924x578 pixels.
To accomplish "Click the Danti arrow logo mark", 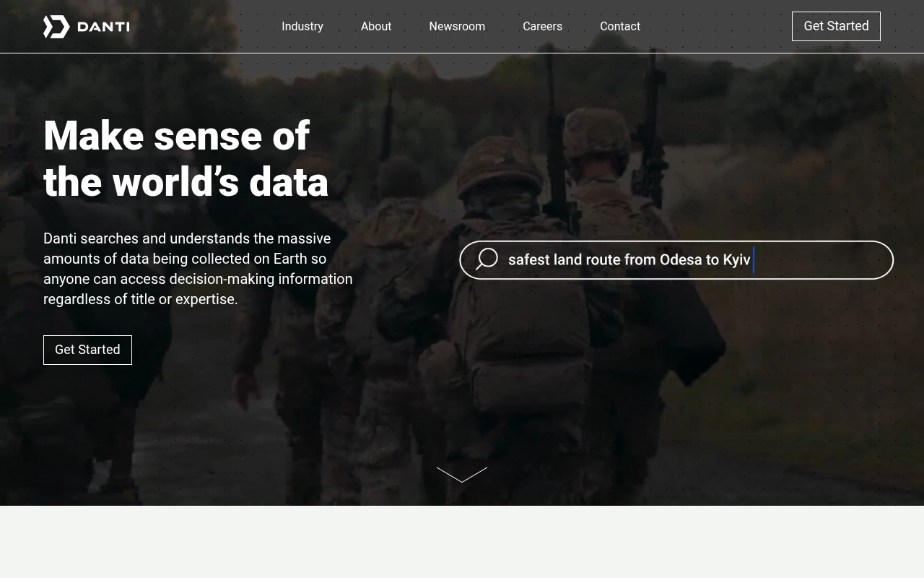I will click(x=55, y=27).
